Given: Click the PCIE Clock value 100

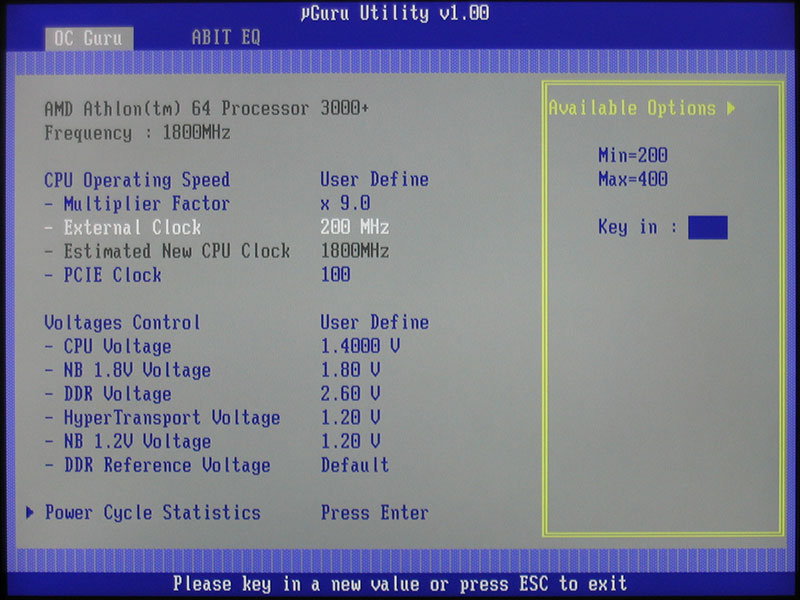Looking at the screenshot, I should 335,274.
